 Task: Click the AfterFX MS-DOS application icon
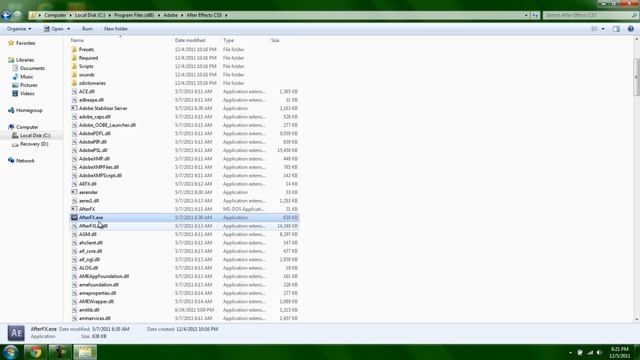click(74, 209)
